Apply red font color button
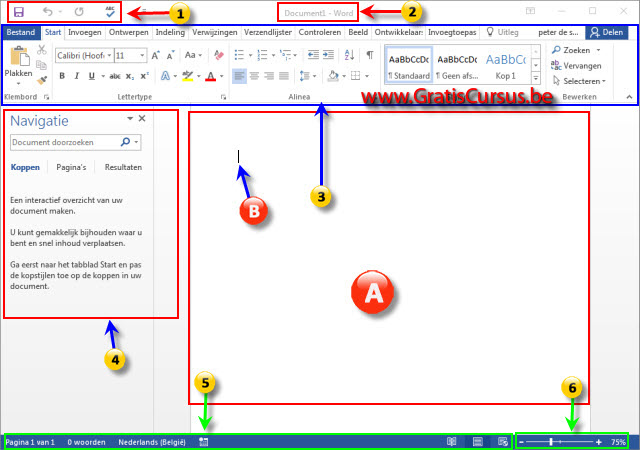 [x=210, y=76]
